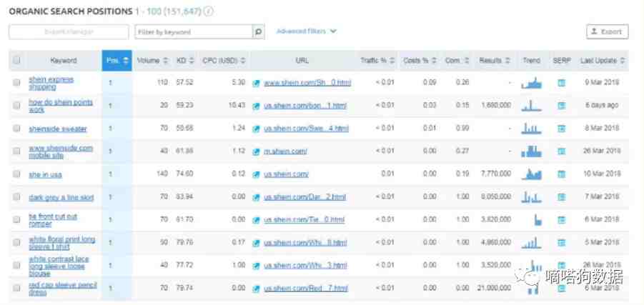The height and width of the screenshot is (305, 644).
Task: View SERP snapshot for white floral print long sleeve
Action: point(561,243)
